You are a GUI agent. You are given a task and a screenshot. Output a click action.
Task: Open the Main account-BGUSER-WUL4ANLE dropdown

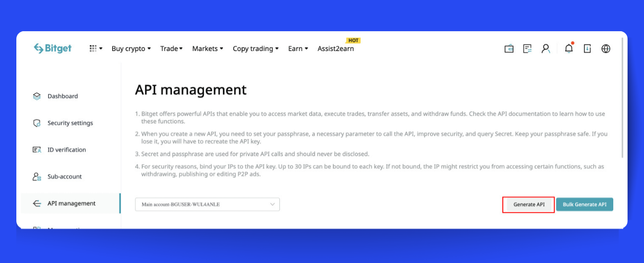[x=207, y=204]
